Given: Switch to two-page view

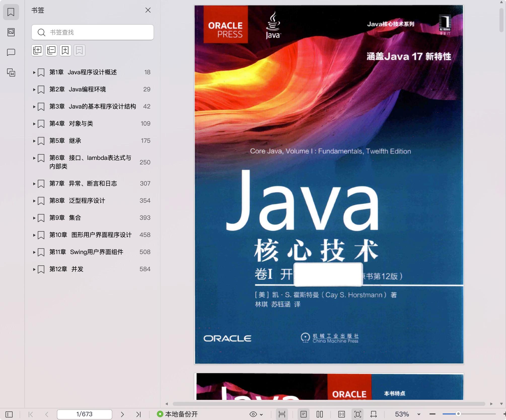Looking at the screenshot, I should 320,414.
